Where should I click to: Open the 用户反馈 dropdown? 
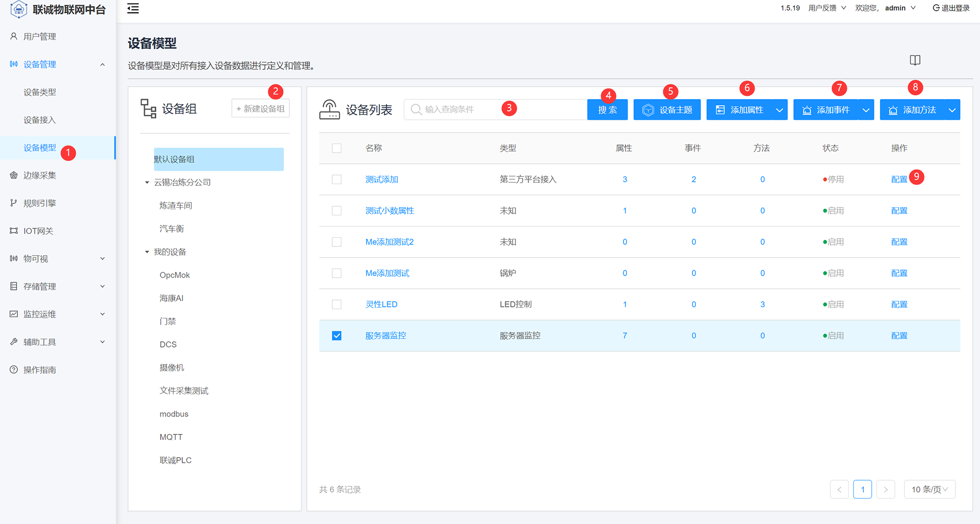click(x=827, y=8)
